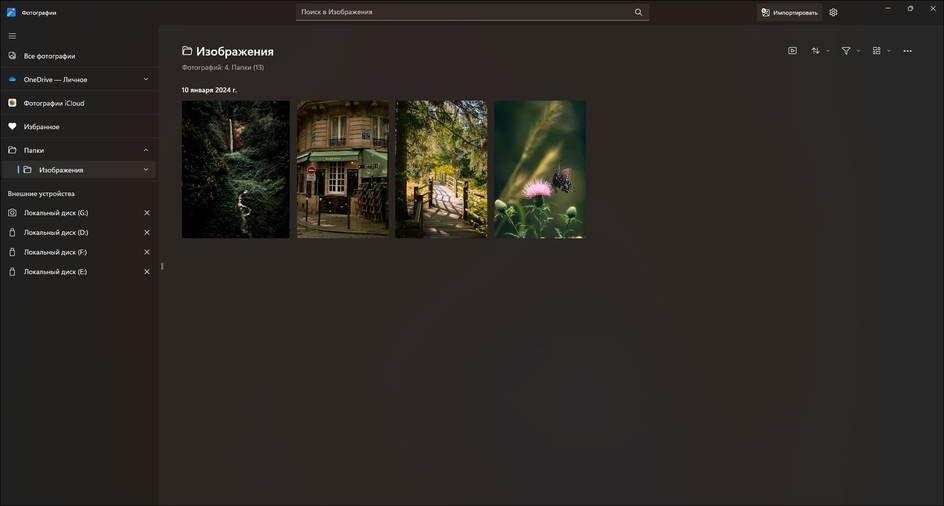944x506 pixels.
Task: Expand the OneDrive — Личное section
Action: click(146, 80)
